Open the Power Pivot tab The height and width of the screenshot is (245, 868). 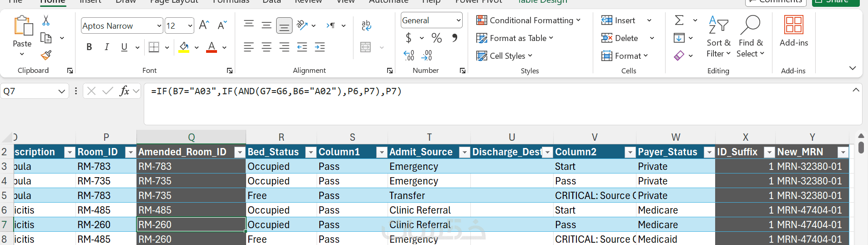(479, 2)
